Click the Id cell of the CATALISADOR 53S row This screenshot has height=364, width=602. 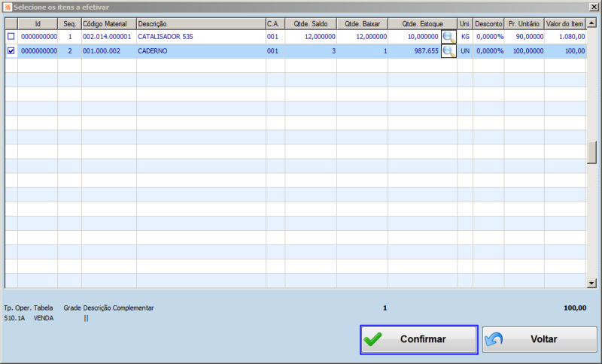pyautogui.click(x=38, y=37)
